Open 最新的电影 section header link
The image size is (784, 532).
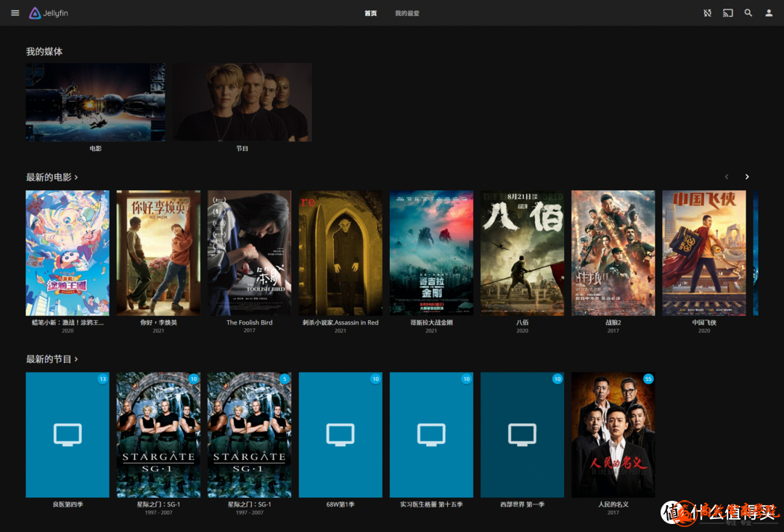pyautogui.click(x=52, y=177)
